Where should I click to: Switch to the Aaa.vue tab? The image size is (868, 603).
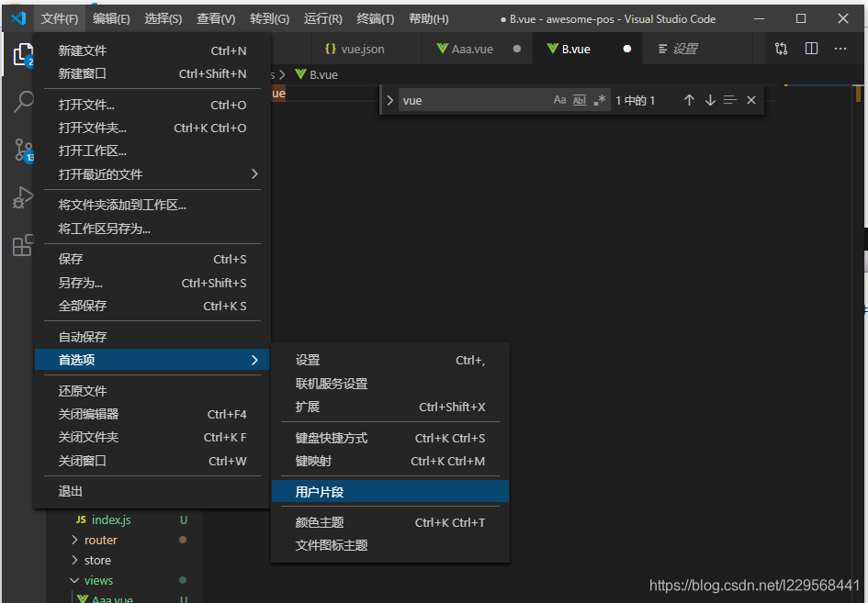[x=478, y=49]
